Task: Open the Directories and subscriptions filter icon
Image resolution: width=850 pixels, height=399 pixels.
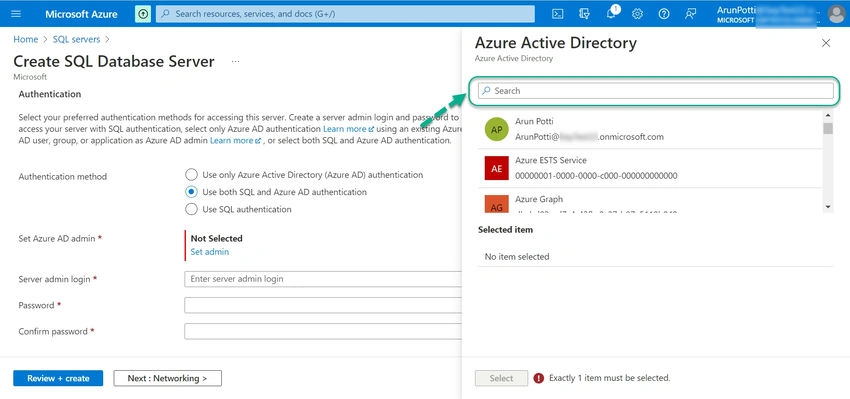Action: click(x=584, y=14)
